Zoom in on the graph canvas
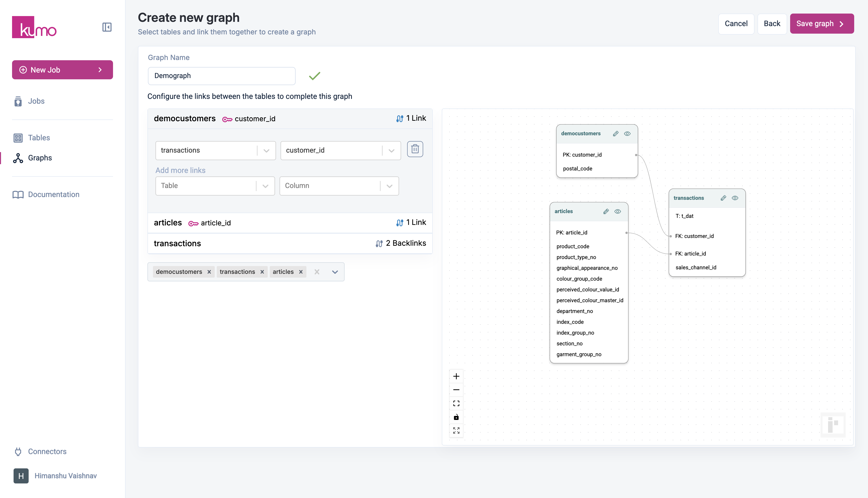Screen dimensions: 868x498 tap(456, 376)
